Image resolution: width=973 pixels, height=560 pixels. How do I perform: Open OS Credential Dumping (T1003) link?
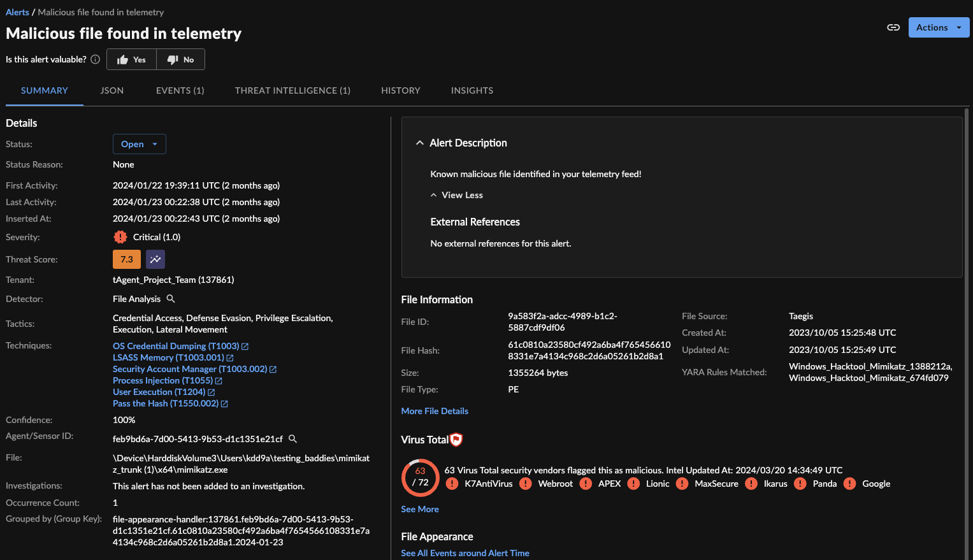click(176, 346)
